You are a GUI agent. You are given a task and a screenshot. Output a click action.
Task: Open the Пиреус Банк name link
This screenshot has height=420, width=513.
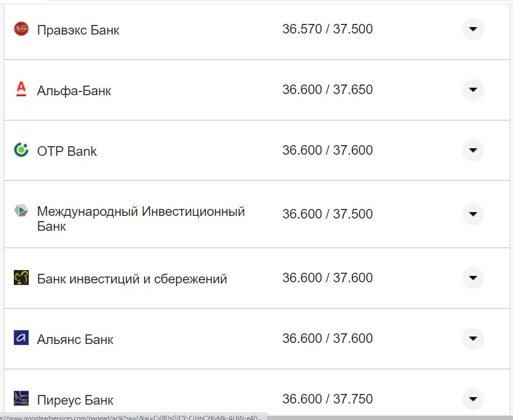pyautogui.click(x=75, y=399)
